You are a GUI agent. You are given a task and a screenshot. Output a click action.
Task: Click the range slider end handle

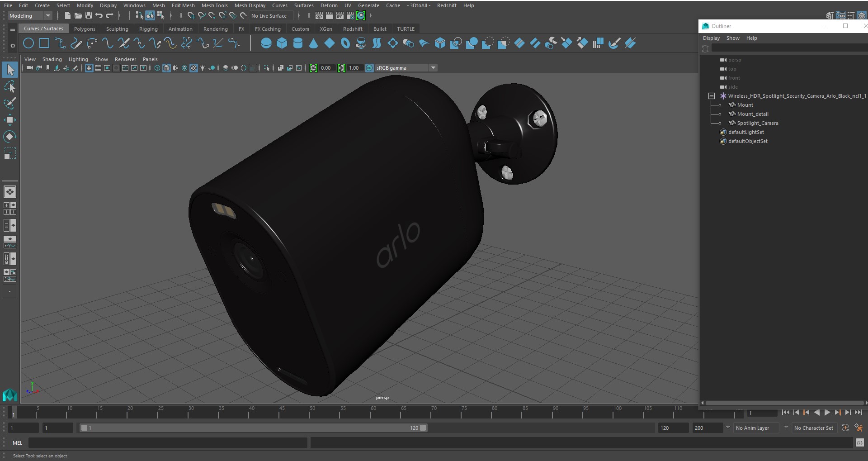[423, 428]
